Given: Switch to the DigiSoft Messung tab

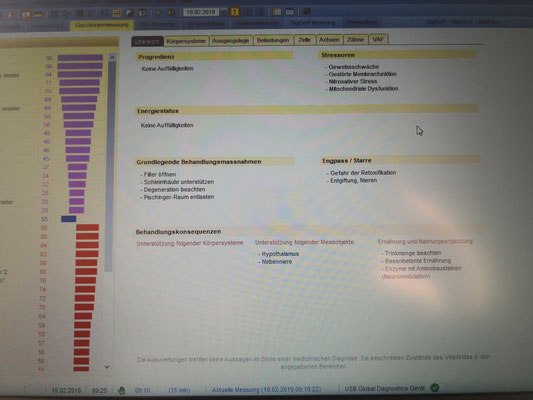Looking at the screenshot, I should (x=312, y=23).
